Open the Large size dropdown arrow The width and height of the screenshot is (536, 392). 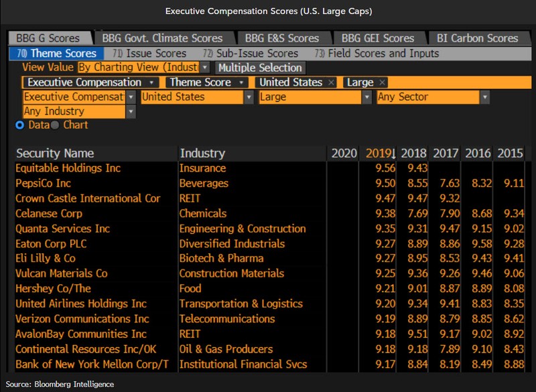pos(366,97)
